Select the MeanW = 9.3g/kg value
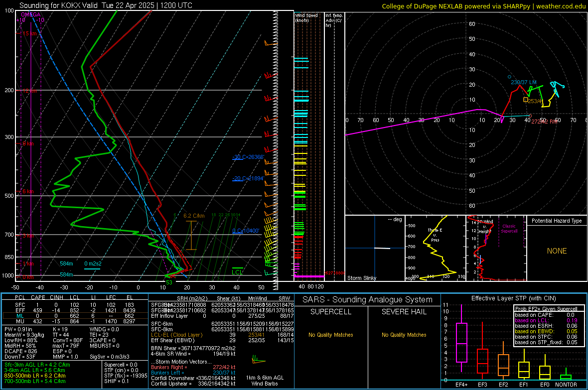Viewport: 588px width, 390px height. click(24, 335)
